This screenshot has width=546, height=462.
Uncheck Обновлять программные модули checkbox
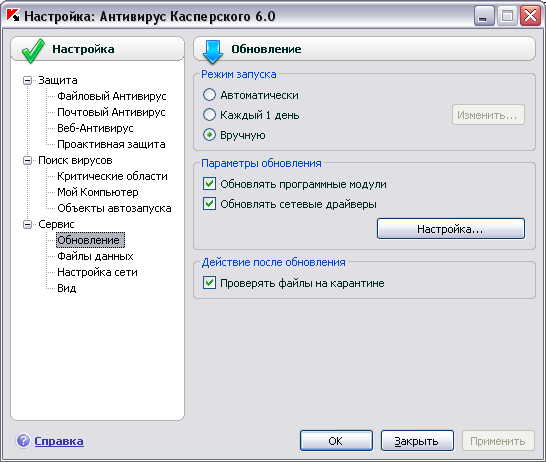coord(209,183)
